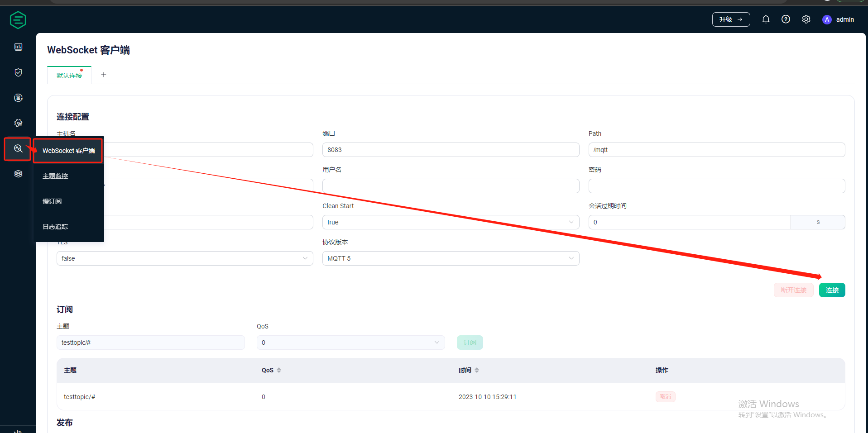Click the 订阅 subscribe button
868x433 pixels.
coord(470,343)
